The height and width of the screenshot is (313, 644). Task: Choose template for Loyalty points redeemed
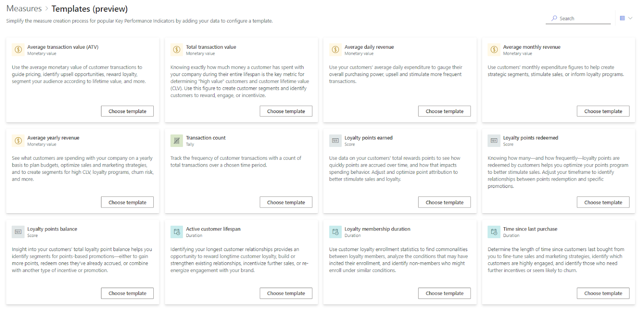tap(603, 202)
